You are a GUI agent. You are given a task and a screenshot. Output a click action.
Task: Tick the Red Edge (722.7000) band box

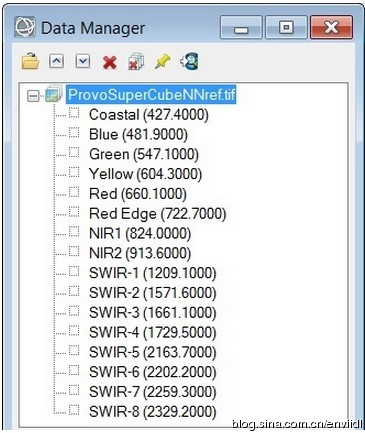tap(74, 212)
